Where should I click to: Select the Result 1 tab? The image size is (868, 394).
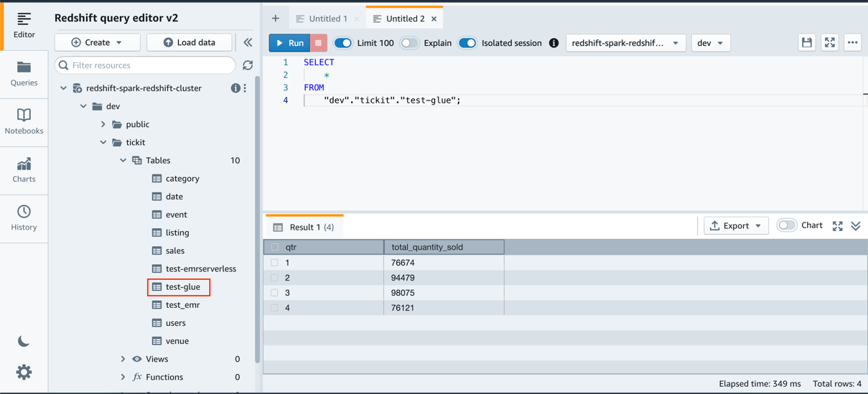304,227
